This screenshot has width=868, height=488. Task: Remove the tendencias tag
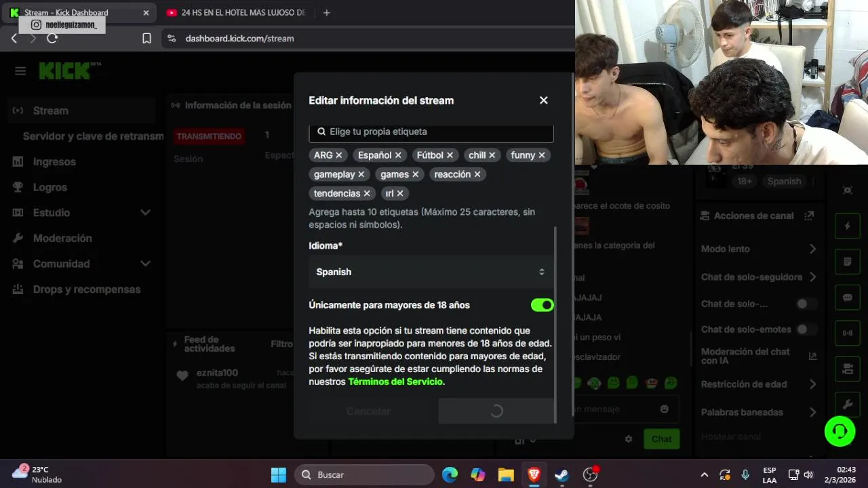point(366,193)
